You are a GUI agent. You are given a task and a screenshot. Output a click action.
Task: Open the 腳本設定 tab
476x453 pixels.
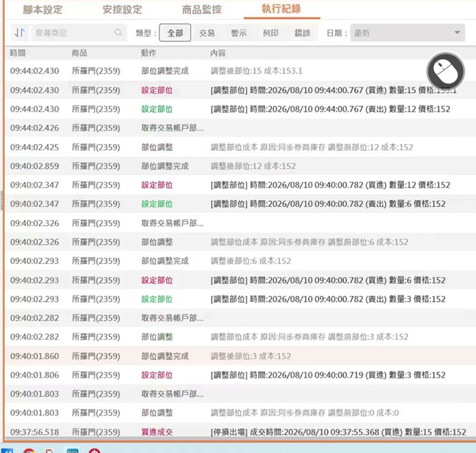coord(43,10)
